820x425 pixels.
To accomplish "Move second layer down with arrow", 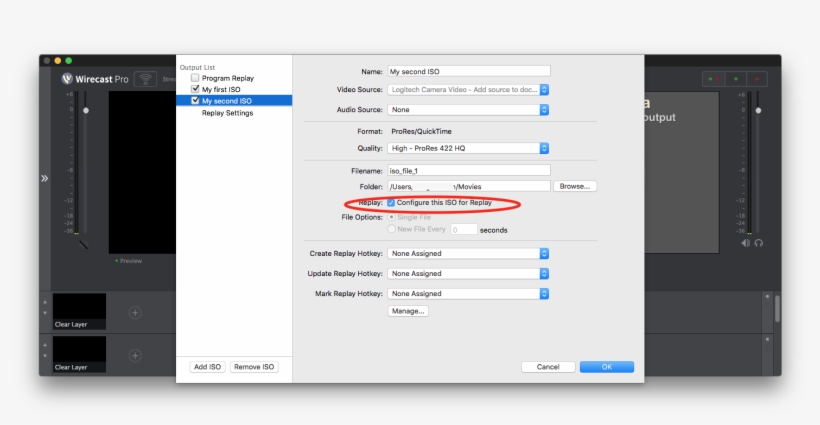I will (45, 356).
